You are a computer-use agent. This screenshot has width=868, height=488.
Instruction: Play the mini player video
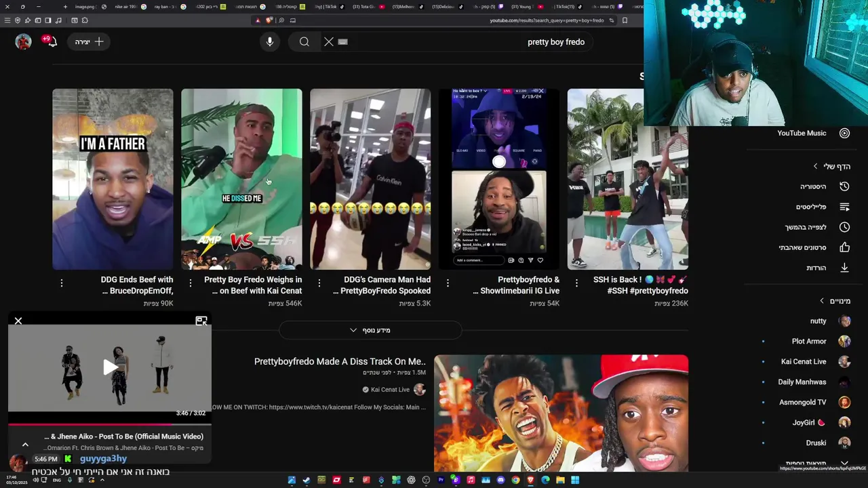coord(110,367)
